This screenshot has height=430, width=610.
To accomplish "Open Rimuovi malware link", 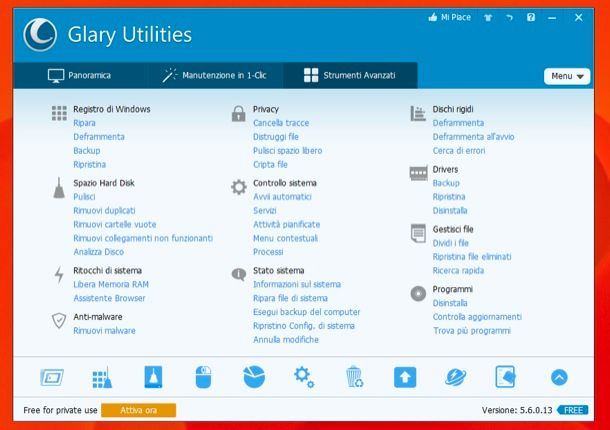I will pyautogui.click(x=104, y=331).
